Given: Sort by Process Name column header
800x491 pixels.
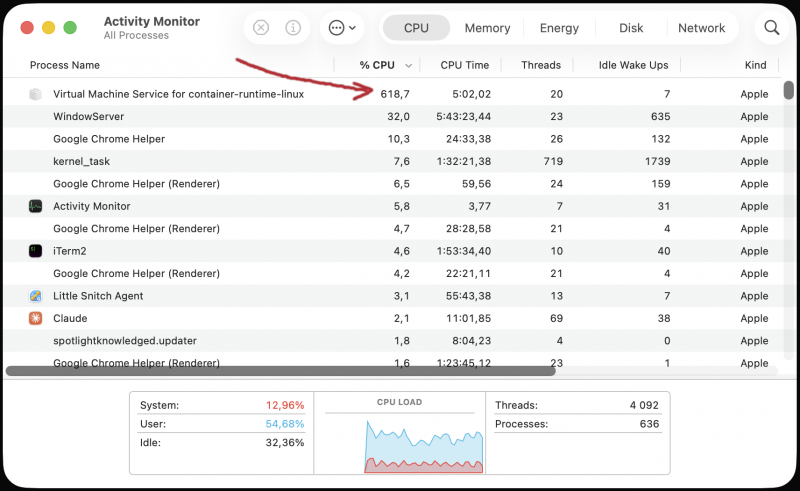Looking at the screenshot, I should (x=65, y=65).
